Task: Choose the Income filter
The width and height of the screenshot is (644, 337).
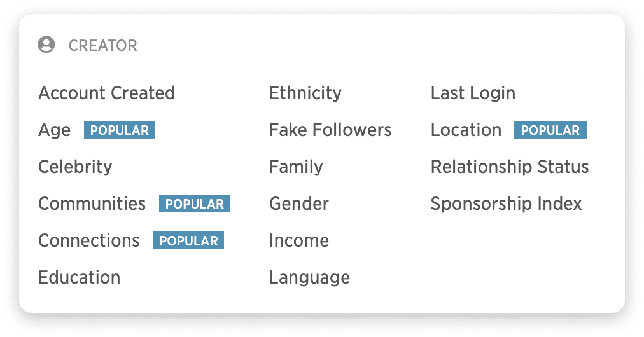Action: point(299,240)
